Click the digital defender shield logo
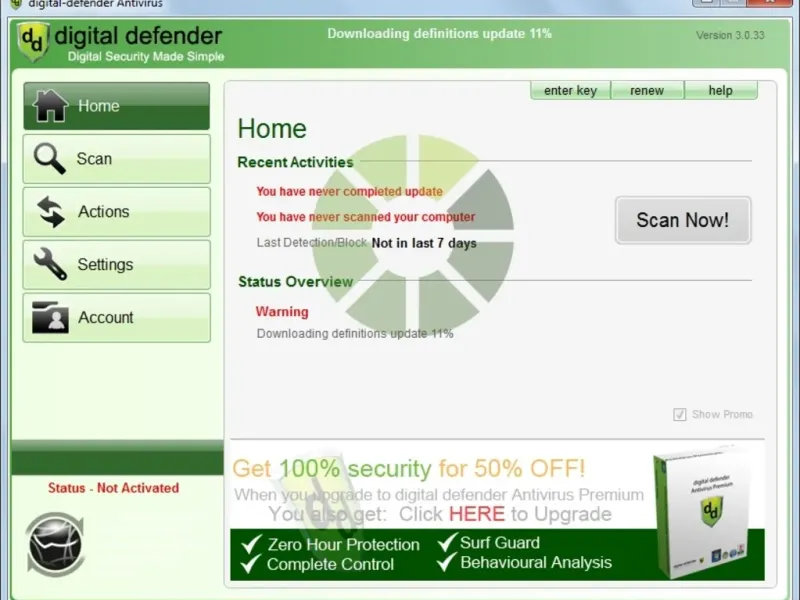The image size is (800, 600). [33, 42]
